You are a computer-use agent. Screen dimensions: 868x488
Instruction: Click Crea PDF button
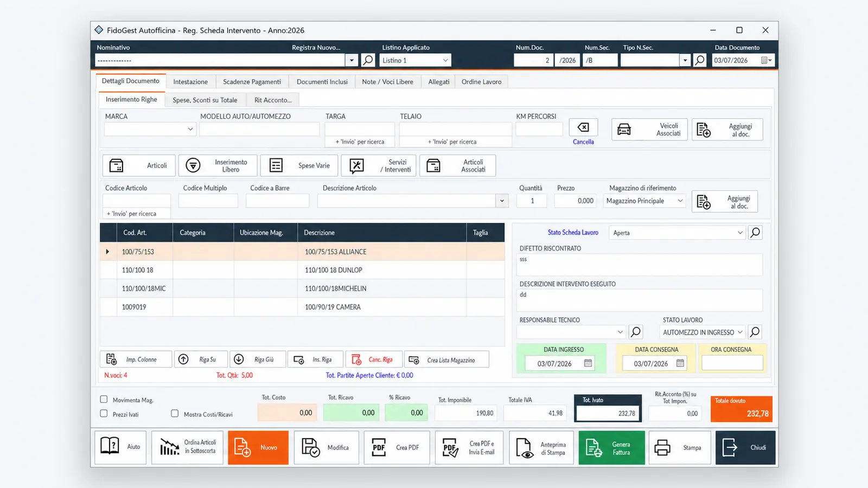[x=397, y=447]
